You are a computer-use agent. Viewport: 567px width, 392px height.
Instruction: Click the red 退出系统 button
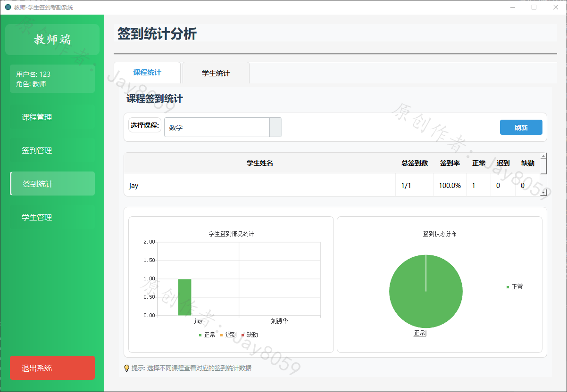click(52, 368)
